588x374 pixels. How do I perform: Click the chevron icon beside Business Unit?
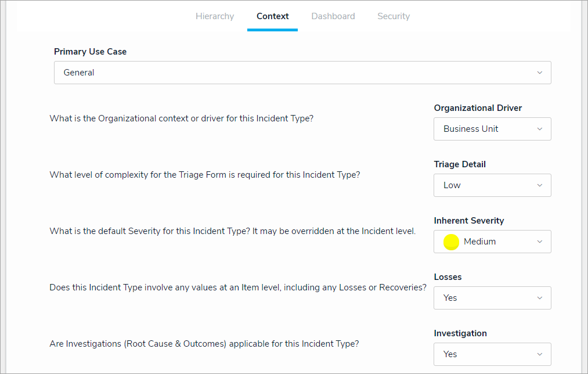(x=539, y=129)
